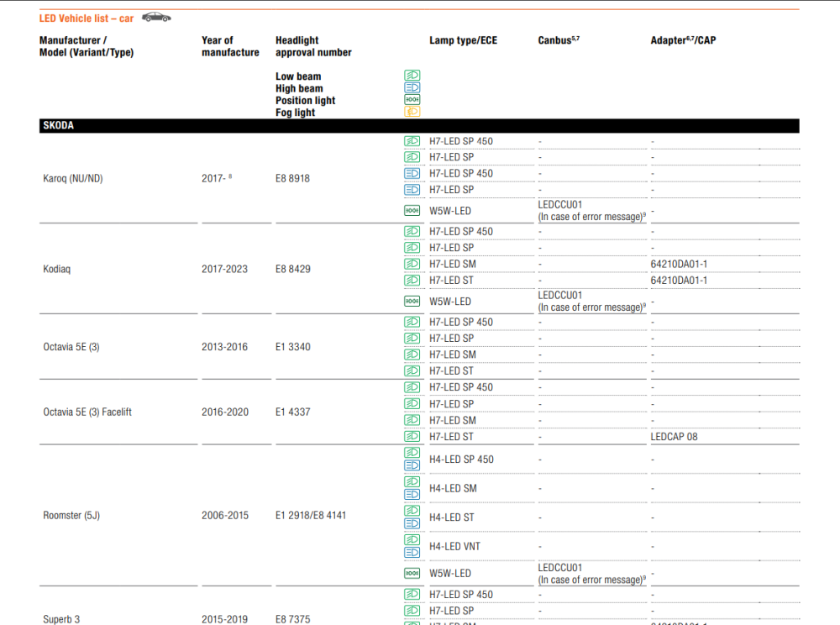The width and height of the screenshot is (840, 625).
Task: Click approval number E1 2918/E8 4141
Action: (311, 515)
